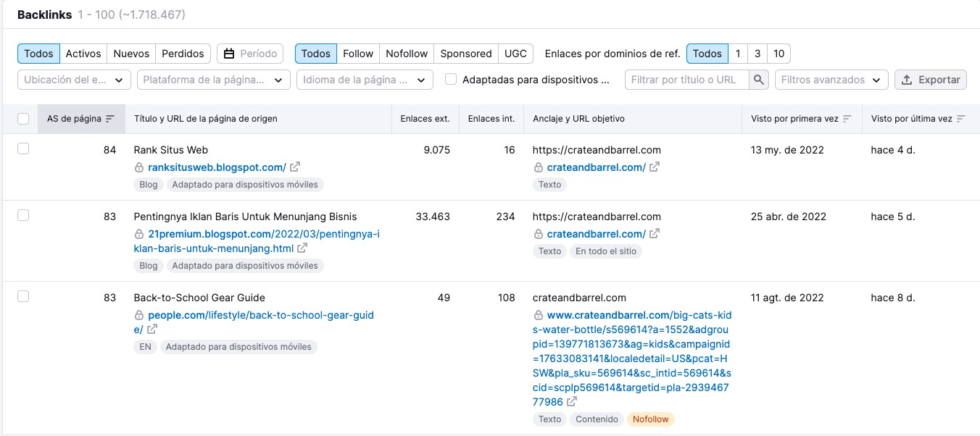Screen dimensions: 980x436
Task: Switch to the Perdidos tab
Action: [x=183, y=54]
